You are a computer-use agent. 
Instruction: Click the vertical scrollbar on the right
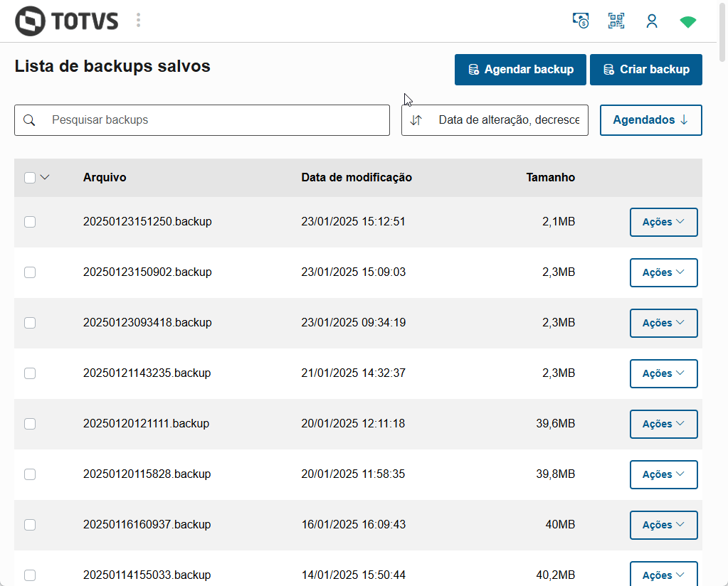722,284
